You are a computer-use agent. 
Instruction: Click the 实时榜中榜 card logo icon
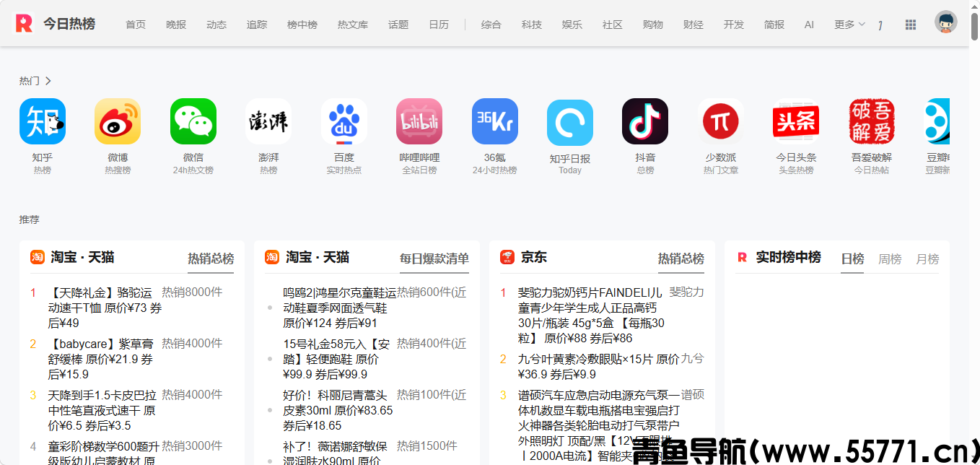point(742,257)
